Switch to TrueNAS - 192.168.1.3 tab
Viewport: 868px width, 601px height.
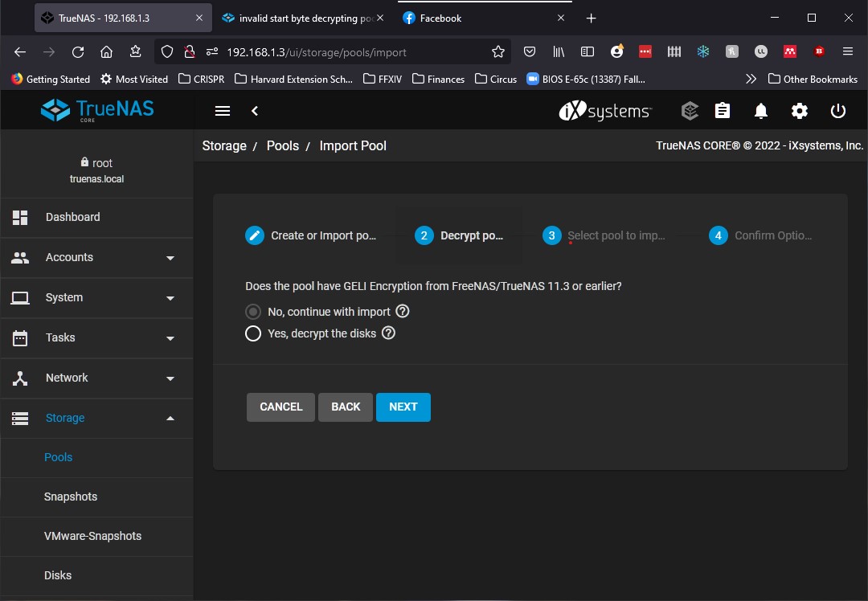click(123, 18)
